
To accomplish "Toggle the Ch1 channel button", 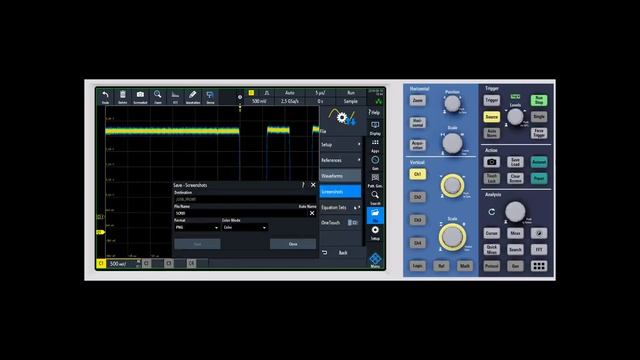I will [x=417, y=174].
